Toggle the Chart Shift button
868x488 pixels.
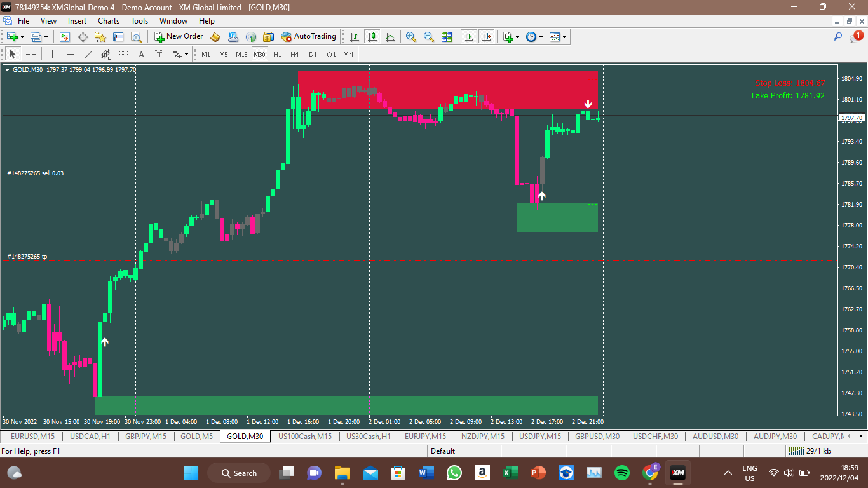click(x=487, y=37)
